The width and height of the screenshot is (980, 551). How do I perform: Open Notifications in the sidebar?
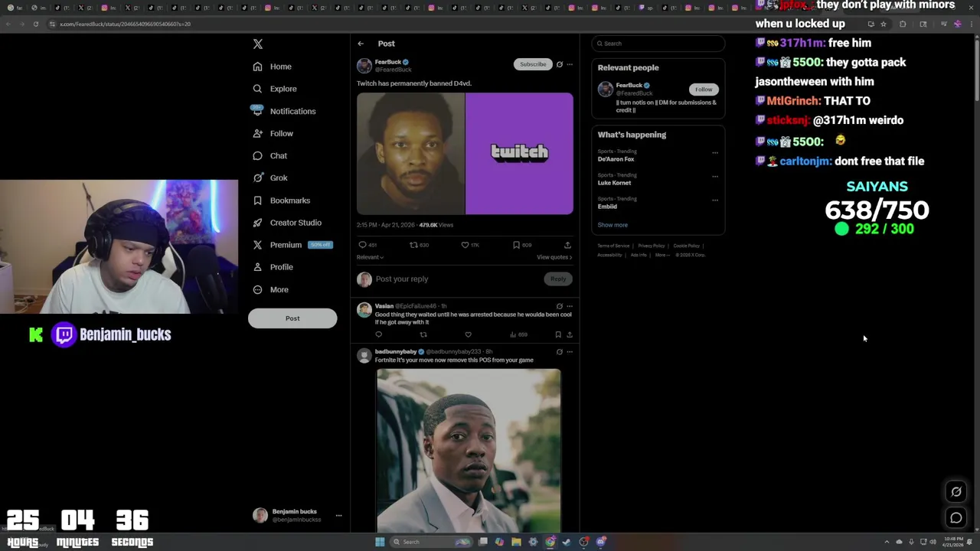click(283, 111)
